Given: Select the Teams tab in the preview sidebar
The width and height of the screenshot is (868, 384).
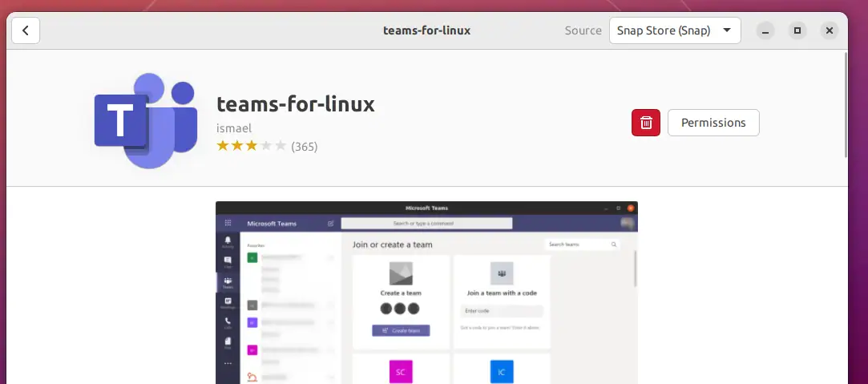Looking at the screenshot, I should [228, 281].
